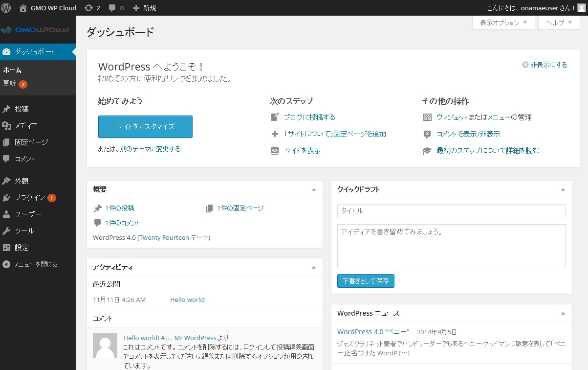
Task: Open WordPress 4.0 “ベニー” news link
Action: pyautogui.click(x=373, y=332)
